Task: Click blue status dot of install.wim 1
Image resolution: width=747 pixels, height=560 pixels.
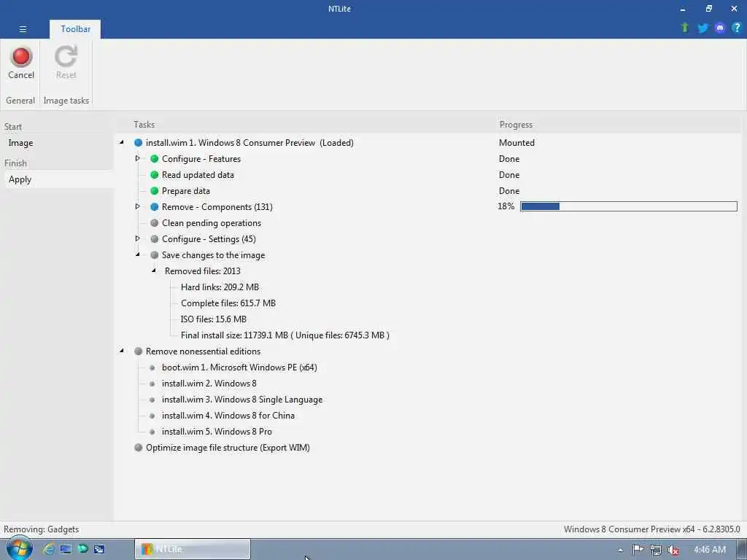Action: pos(138,142)
